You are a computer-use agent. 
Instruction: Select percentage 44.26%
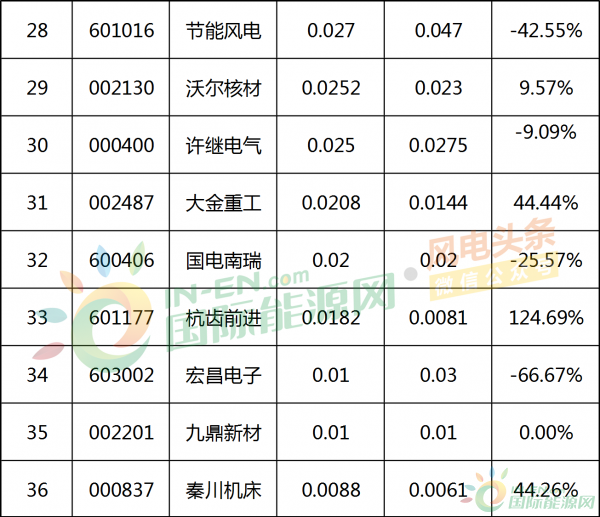click(x=546, y=490)
